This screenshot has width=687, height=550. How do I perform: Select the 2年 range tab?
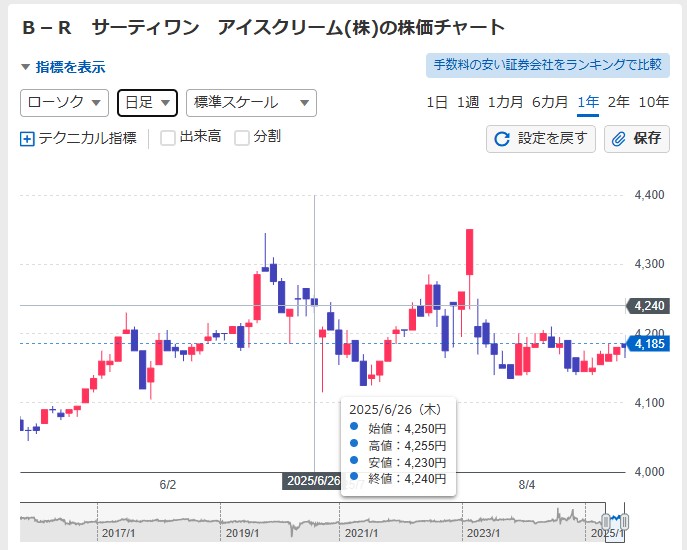pyautogui.click(x=619, y=102)
